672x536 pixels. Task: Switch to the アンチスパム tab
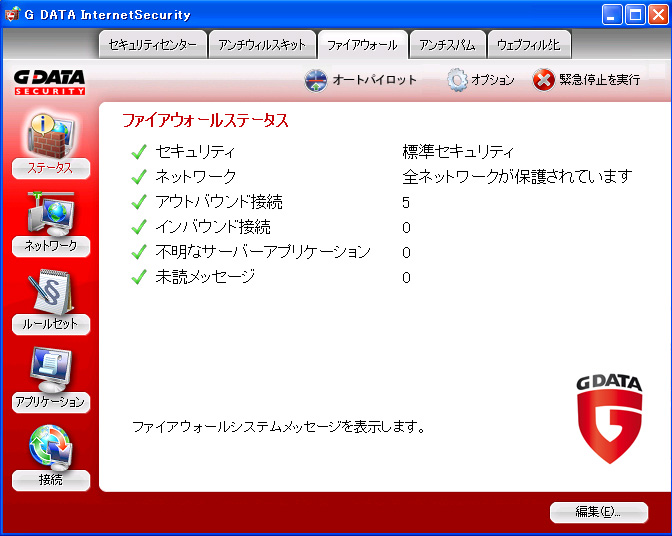click(x=447, y=45)
